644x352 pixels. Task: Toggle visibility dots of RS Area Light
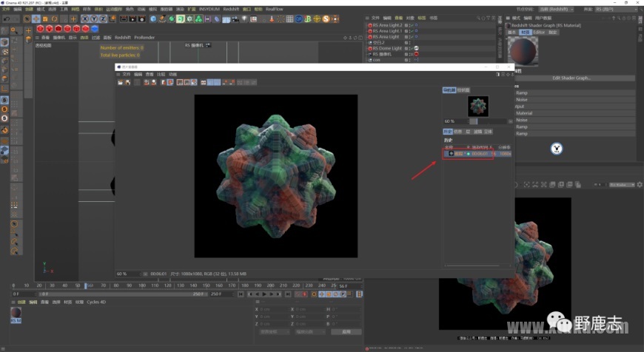pyautogui.click(x=409, y=36)
